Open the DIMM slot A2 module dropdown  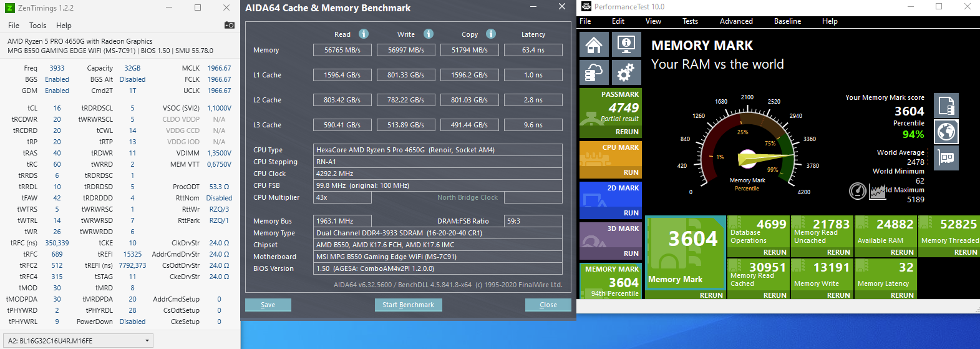coord(78,341)
